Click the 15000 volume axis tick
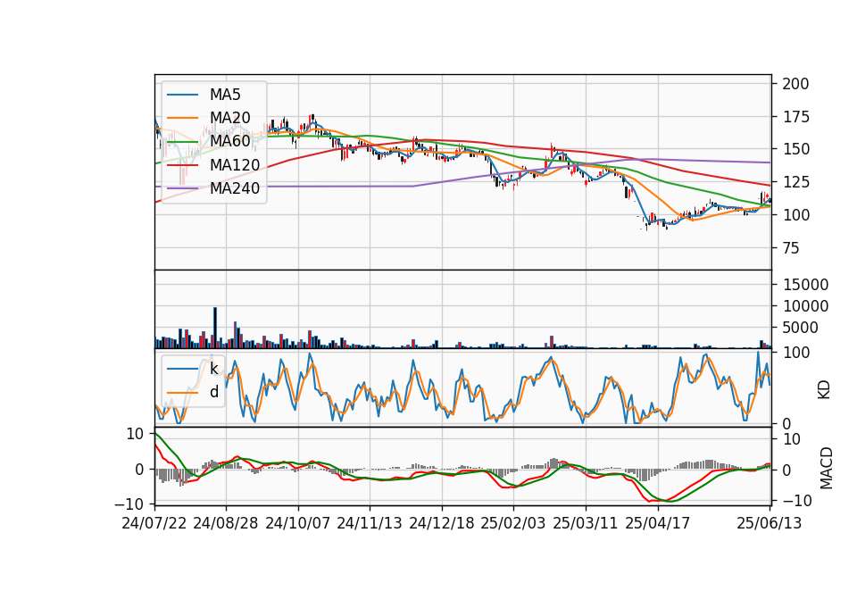The height and width of the screenshot is (616, 857). pyautogui.click(x=805, y=284)
